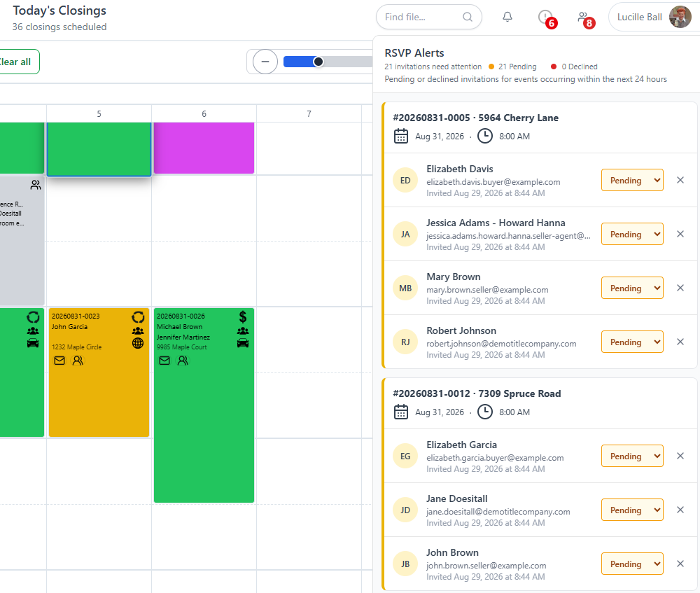This screenshot has width=700, height=593.
Task: Dismiss Robert Johnson invitation alert
Action: tap(680, 342)
